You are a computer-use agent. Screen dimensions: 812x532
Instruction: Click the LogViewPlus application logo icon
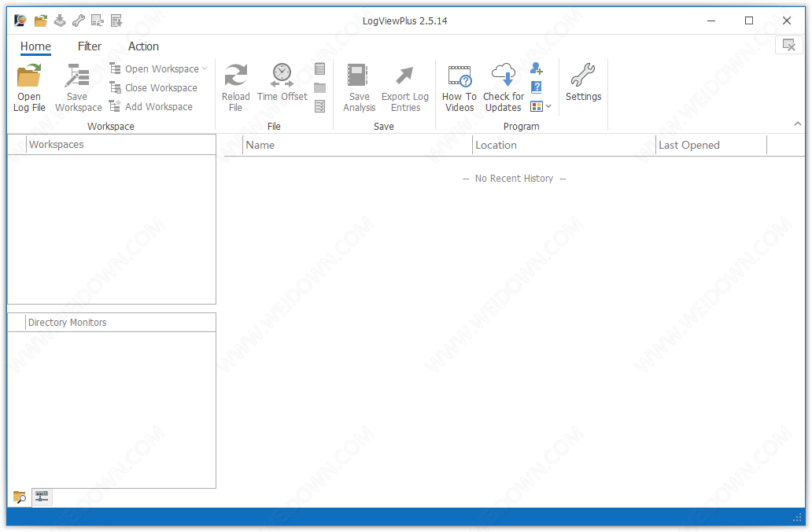pyautogui.click(x=20, y=20)
